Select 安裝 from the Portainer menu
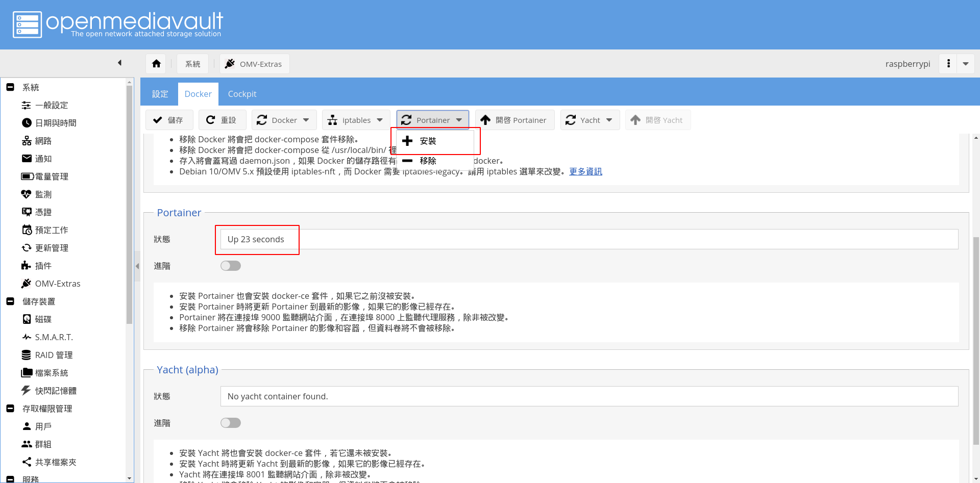The image size is (980, 483). coord(428,141)
